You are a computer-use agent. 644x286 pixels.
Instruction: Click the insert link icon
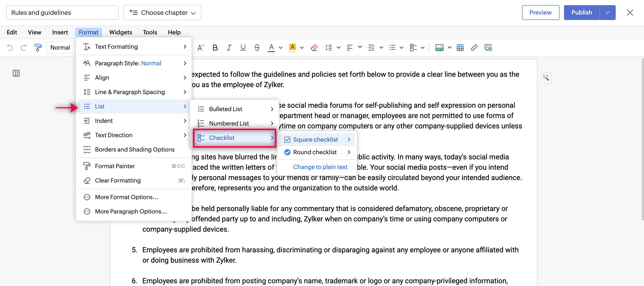474,47
